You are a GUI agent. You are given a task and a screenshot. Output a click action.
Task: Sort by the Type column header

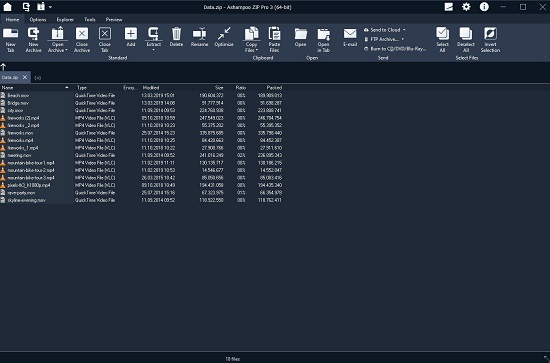pos(97,87)
